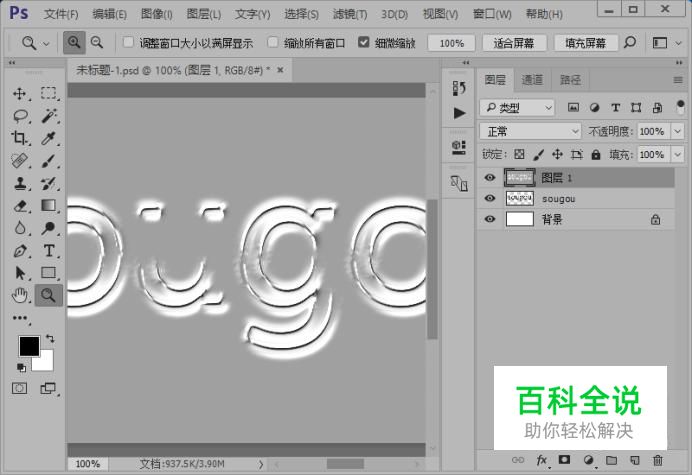Select the Hand tool

(20, 295)
